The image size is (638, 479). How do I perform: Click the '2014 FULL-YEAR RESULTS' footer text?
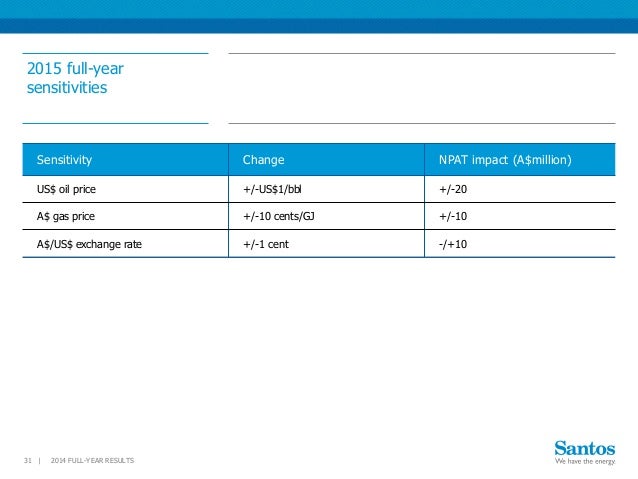click(92, 460)
